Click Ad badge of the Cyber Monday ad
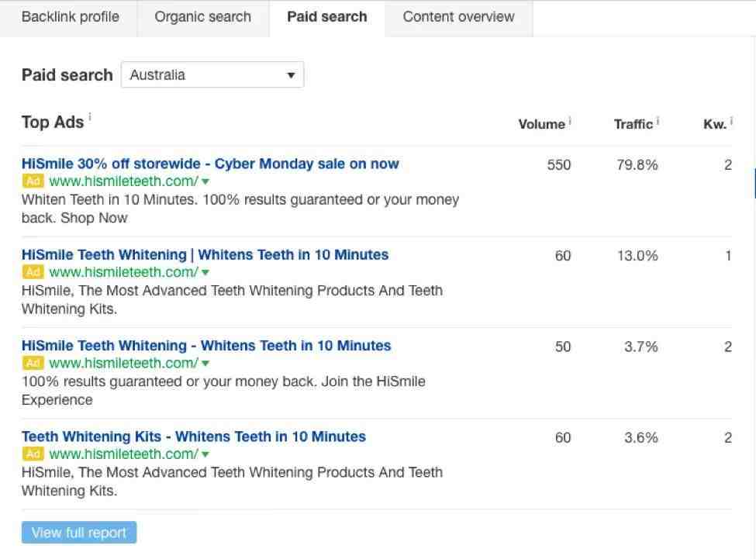Viewport: 756px width, 559px height. point(33,181)
